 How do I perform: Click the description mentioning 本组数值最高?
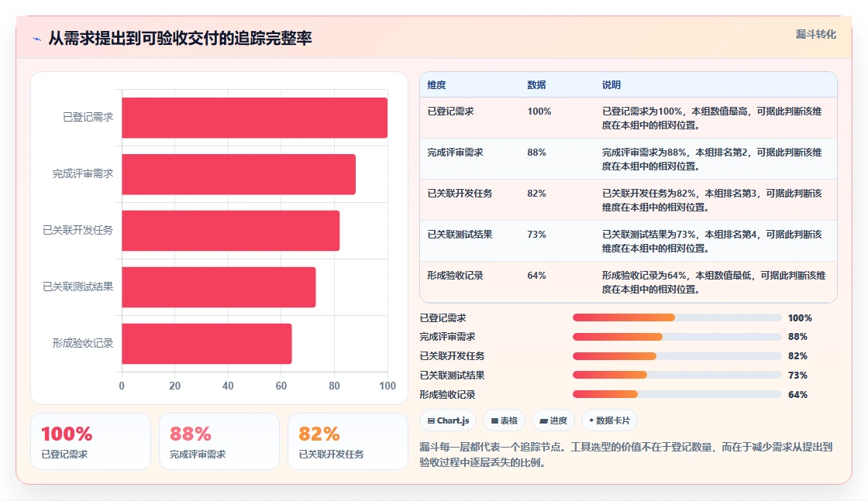(712, 118)
